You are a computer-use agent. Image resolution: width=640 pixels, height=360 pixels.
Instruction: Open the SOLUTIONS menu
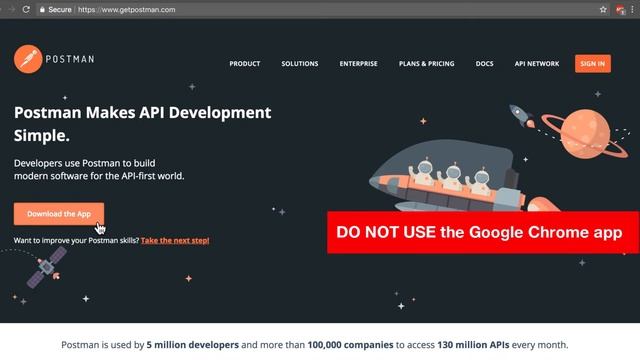click(x=300, y=64)
